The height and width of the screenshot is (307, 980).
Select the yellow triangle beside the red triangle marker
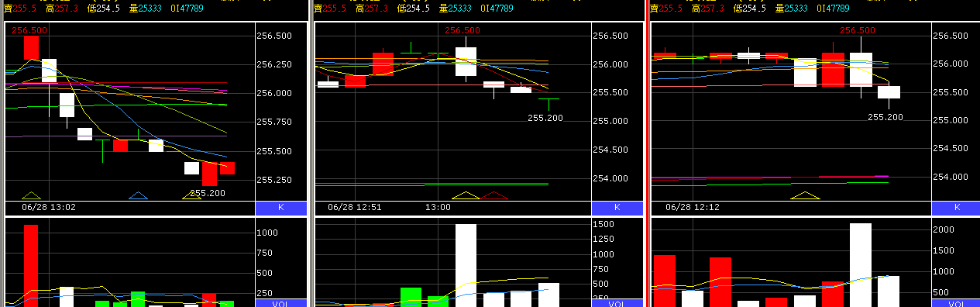click(x=466, y=195)
